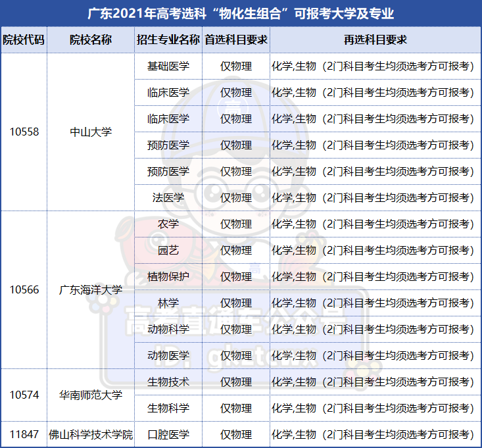
Task: Click the '林学' major cell
Action: (168, 303)
